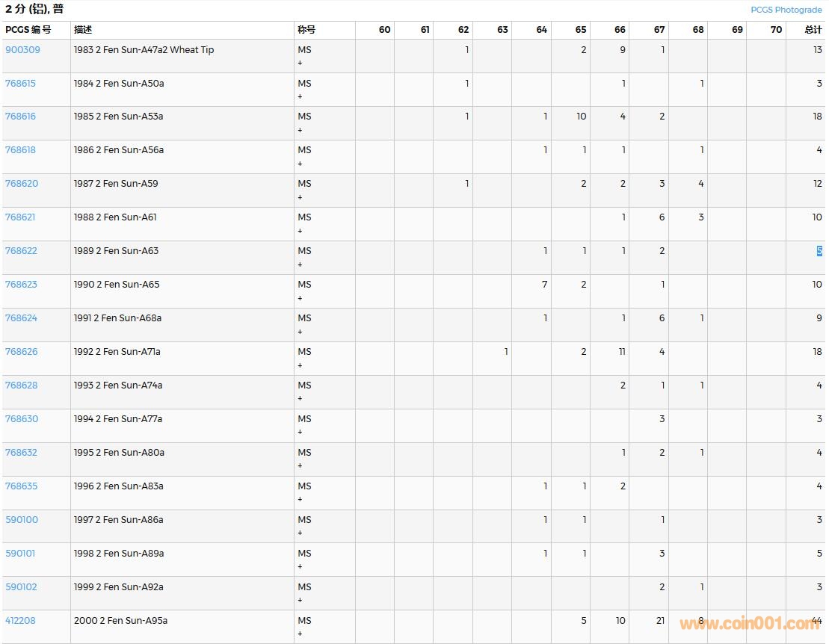
Task: Click PCGS number 768615 link
Action: click(x=20, y=84)
